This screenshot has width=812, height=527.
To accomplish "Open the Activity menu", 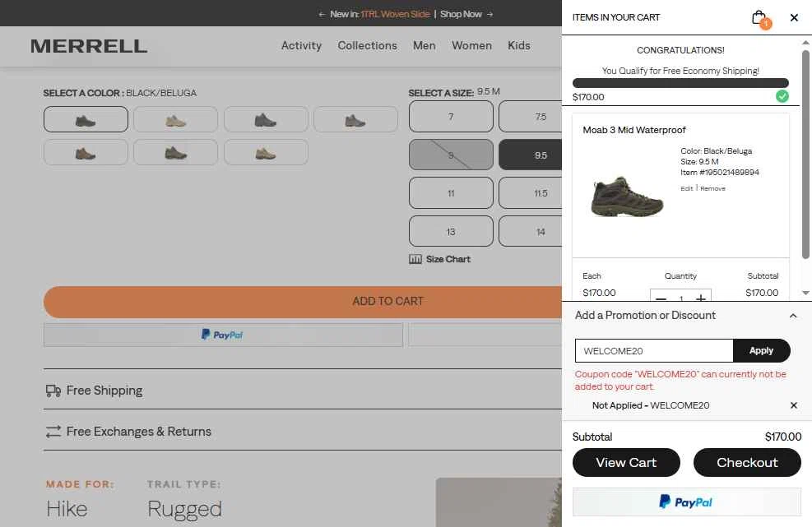I will point(301,45).
